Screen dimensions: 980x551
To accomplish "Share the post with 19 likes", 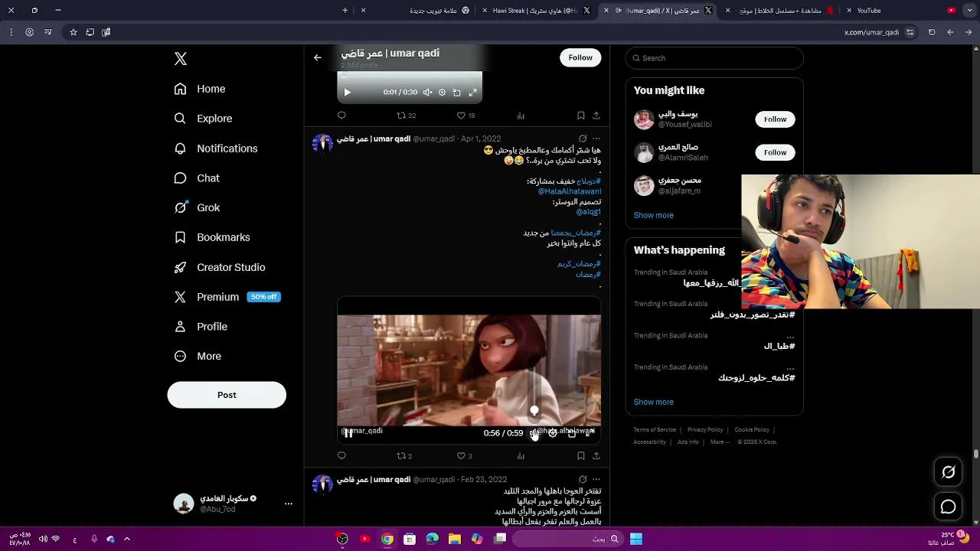I will [x=596, y=116].
